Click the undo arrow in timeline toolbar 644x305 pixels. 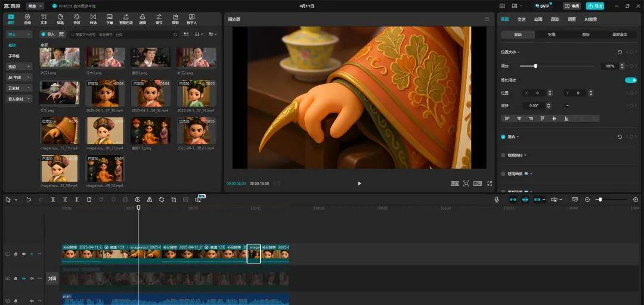[28, 200]
